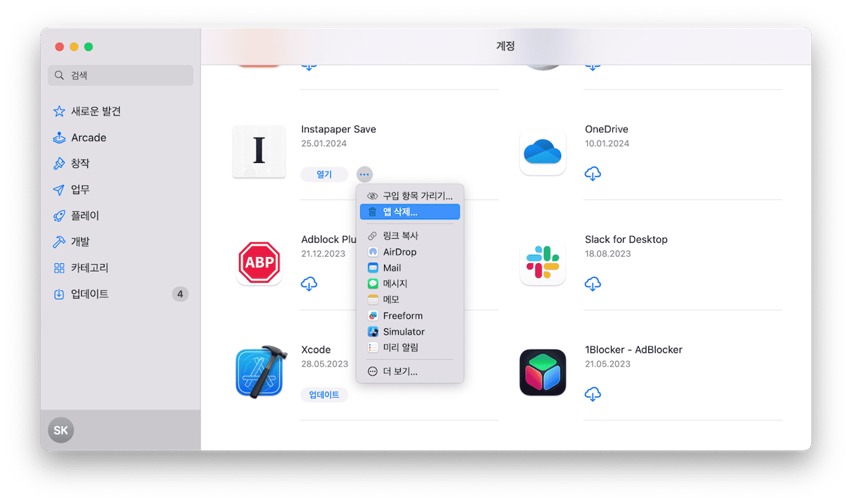Open the Xcode app icon

[259, 372]
